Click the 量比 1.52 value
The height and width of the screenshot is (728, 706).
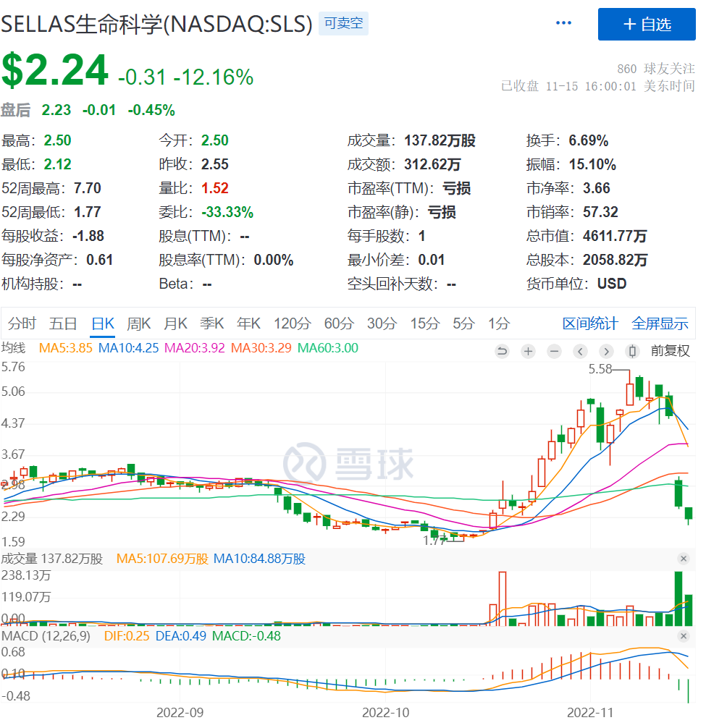coord(214,188)
